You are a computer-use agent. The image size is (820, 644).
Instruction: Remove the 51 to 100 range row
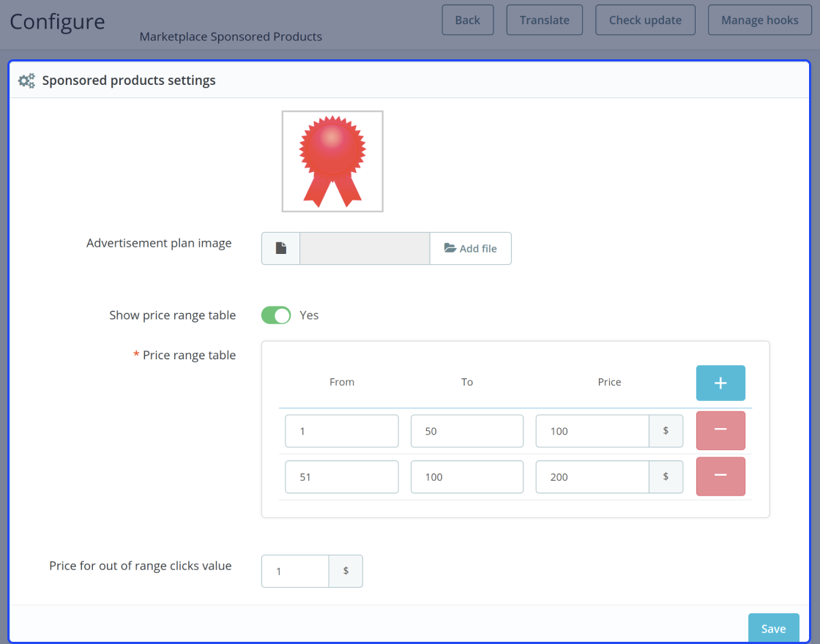(x=720, y=476)
